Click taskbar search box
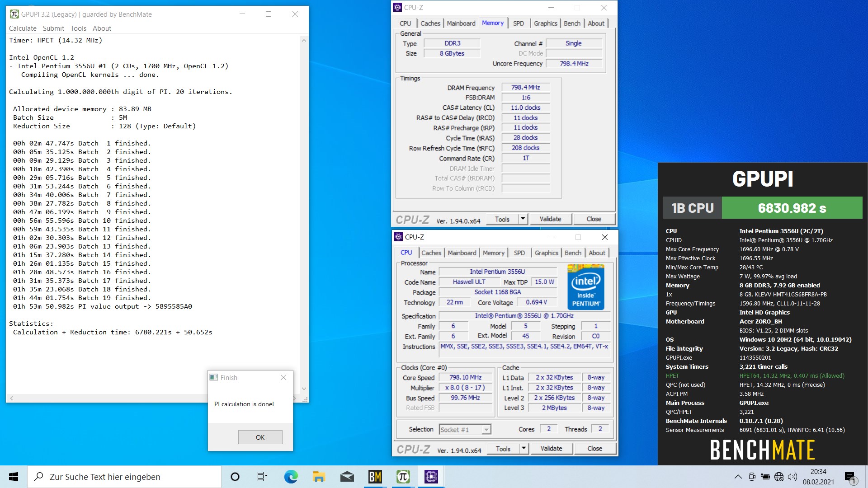 click(x=125, y=477)
